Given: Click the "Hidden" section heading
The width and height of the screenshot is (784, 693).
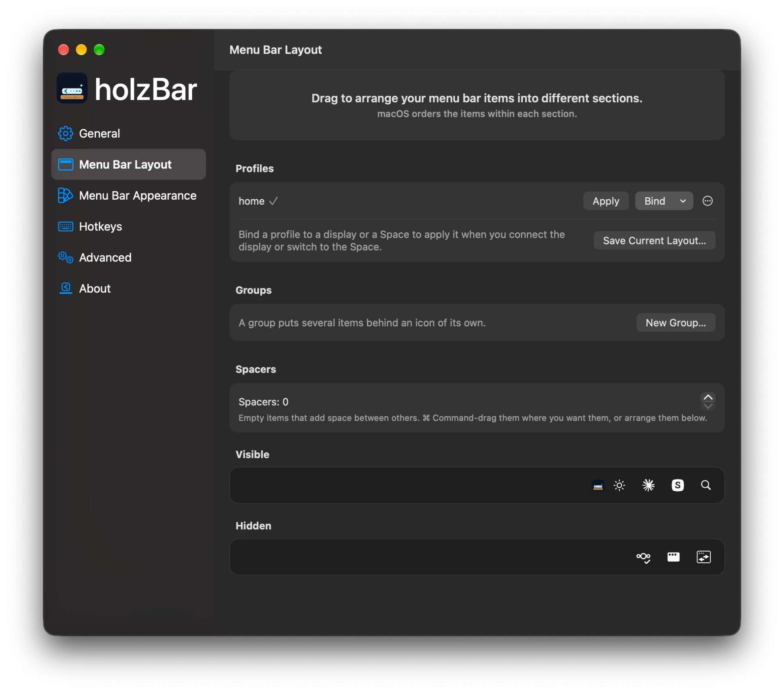Looking at the screenshot, I should point(253,526).
